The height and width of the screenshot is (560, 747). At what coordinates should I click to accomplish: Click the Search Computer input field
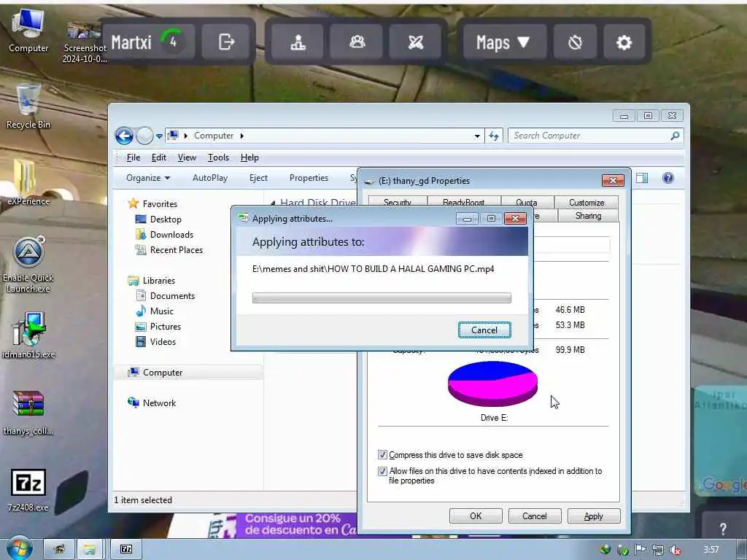(595, 136)
